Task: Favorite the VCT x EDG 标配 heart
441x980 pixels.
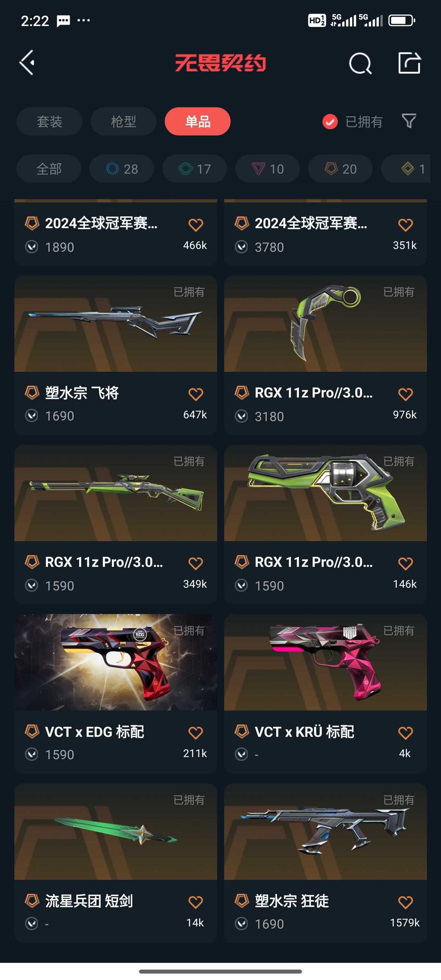Action: 196,733
